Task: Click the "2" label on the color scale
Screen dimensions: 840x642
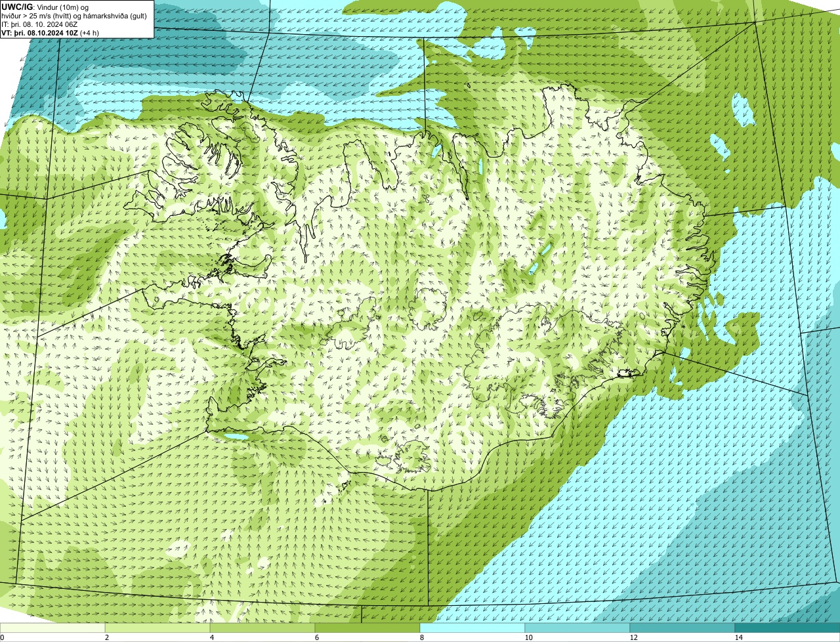Action: click(106, 637)
